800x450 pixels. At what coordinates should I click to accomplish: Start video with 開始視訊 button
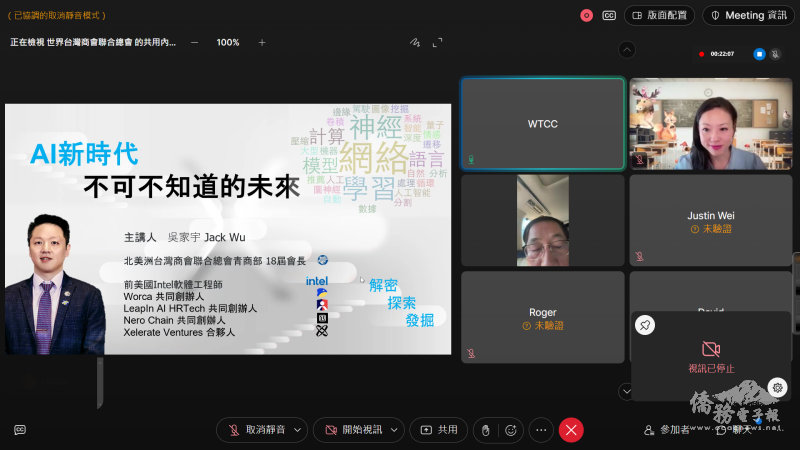coord(353,430)
